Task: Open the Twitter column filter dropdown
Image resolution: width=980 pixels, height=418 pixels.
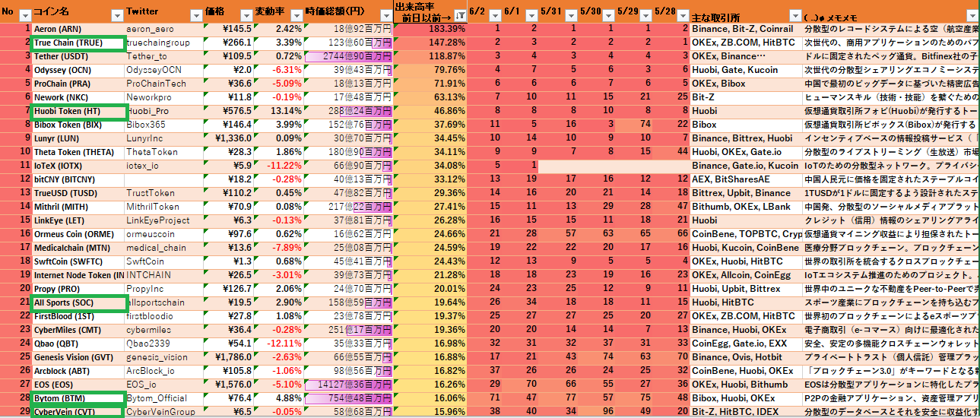Action: pyautogui.click(x=195, y=15)
